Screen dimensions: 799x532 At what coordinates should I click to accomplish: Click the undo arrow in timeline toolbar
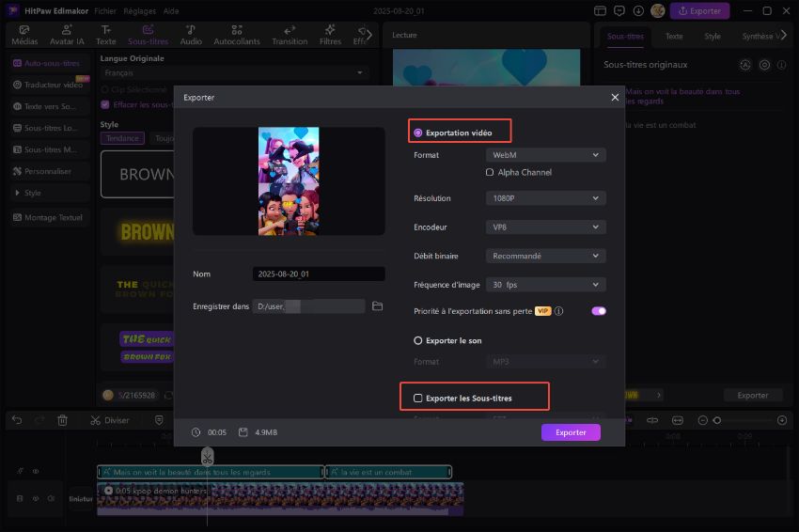pyautogui.click(x=17, y=420)
